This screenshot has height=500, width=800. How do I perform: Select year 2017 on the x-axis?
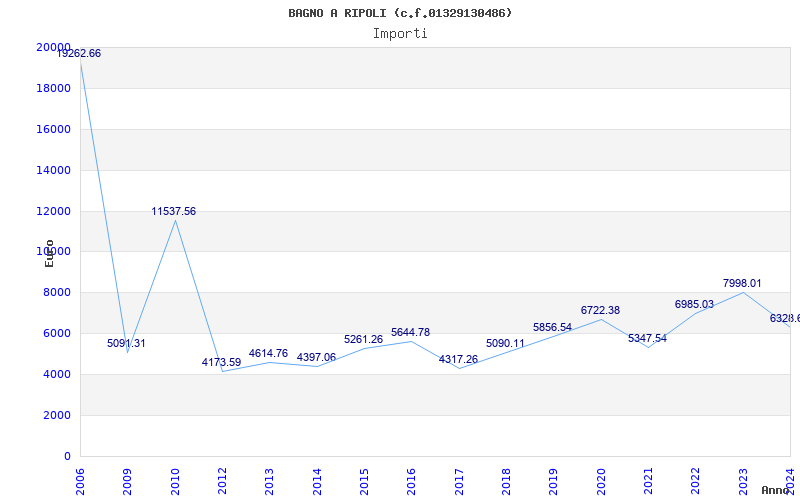(x=459, y=480)
